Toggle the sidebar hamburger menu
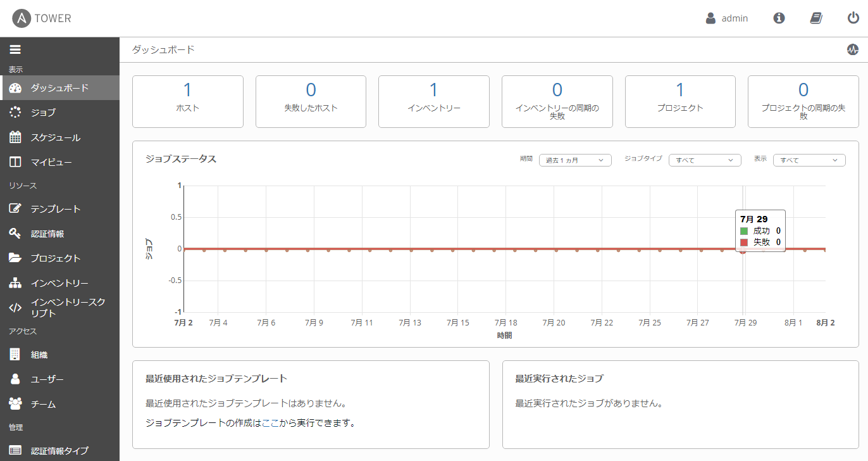 coord(15,49)
